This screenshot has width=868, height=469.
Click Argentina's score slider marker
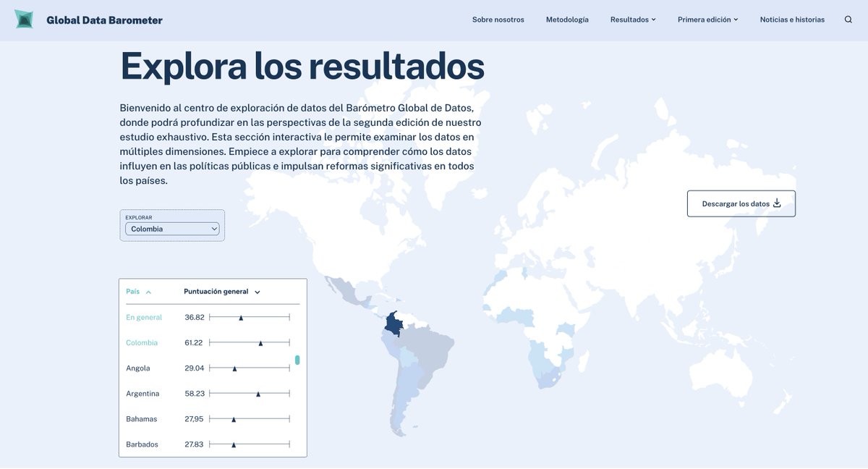click(258, 395)
